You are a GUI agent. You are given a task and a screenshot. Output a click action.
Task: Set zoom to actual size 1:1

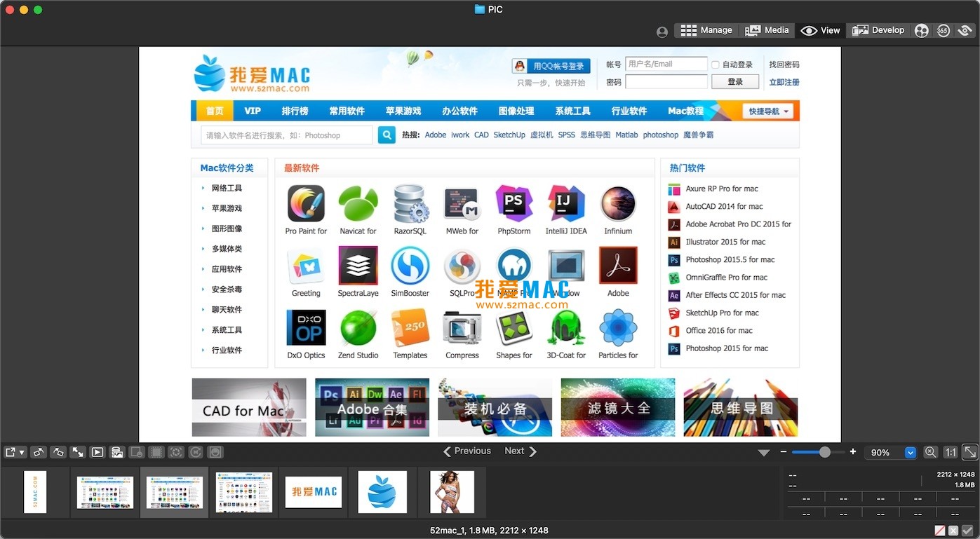point(950,452)
